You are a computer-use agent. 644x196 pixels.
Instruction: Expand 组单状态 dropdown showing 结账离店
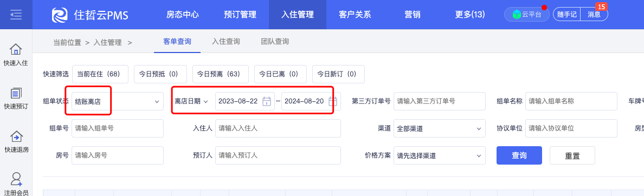coord(118,101)
